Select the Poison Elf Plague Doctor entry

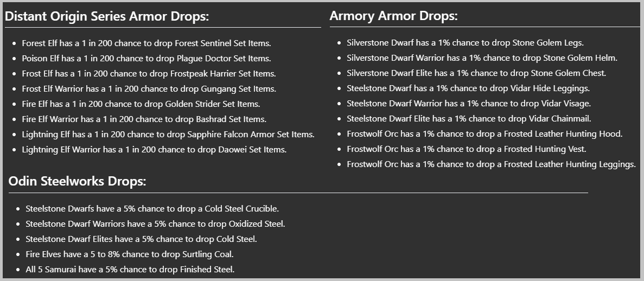pos(146,59)
